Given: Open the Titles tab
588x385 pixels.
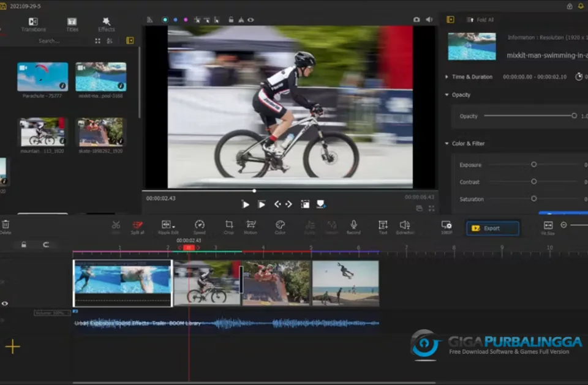Looking at the screenshot, I should [x=72, y=24].
